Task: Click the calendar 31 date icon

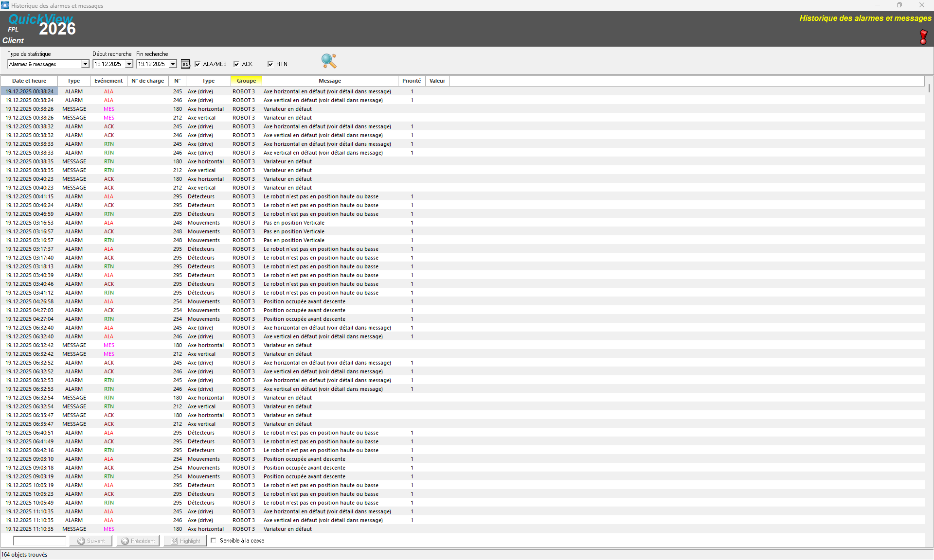Action: 185,64
